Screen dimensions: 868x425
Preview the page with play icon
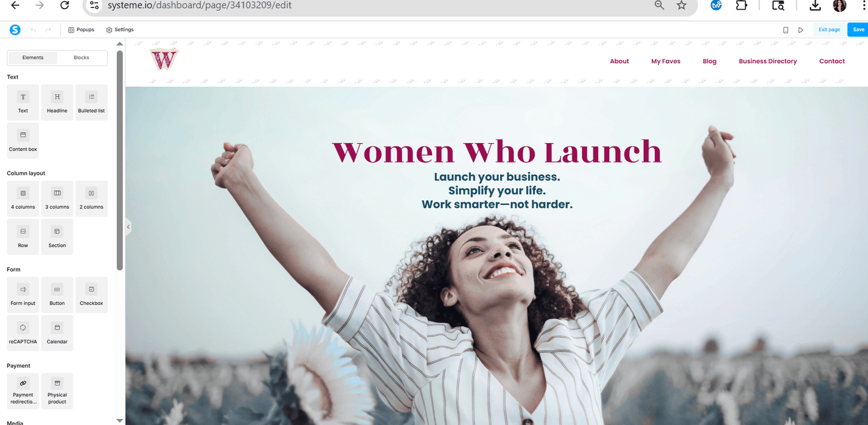point(801,30)
